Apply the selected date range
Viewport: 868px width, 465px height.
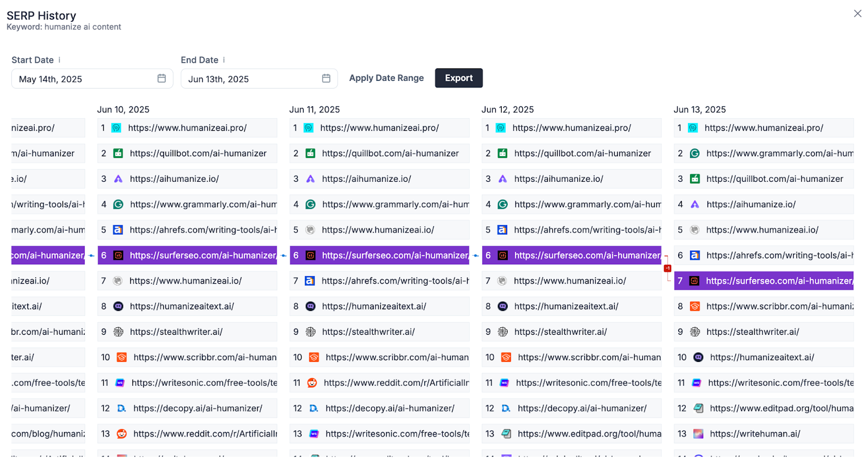click(386, 78)
